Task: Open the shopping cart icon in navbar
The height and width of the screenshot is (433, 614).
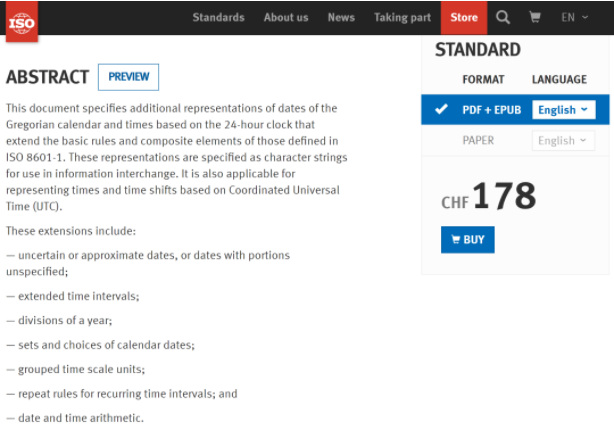Action: [x=534, y=17]
